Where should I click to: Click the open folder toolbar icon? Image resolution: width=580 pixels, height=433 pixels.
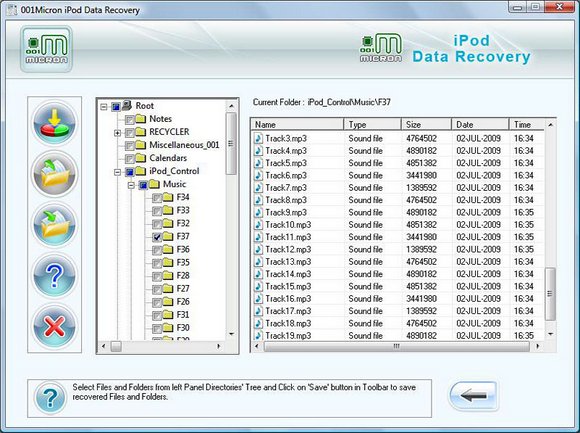click(54, 174)
